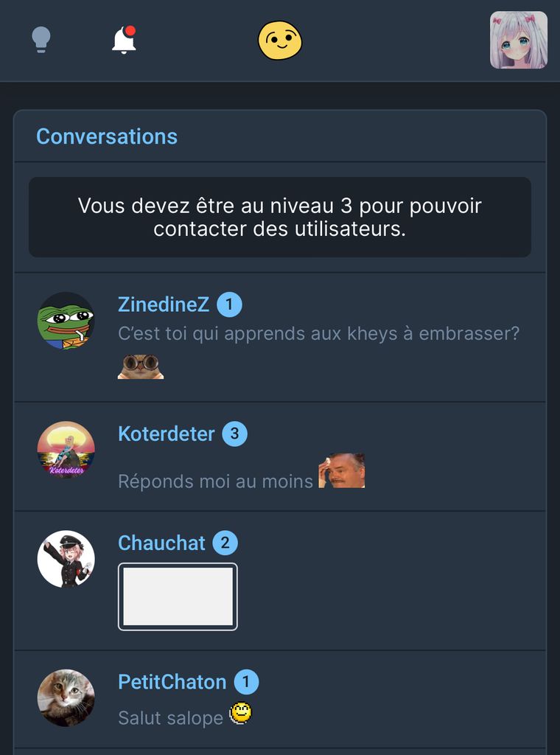
Task: Open Chauchat's round avatar
Action: (x=66, y=559)
